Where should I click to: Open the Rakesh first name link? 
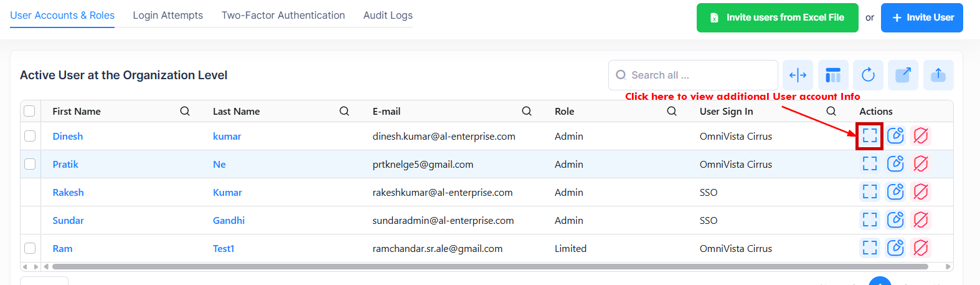68,192
